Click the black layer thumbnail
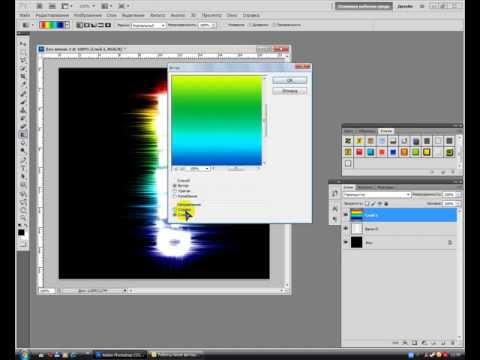 coord(356,242)
